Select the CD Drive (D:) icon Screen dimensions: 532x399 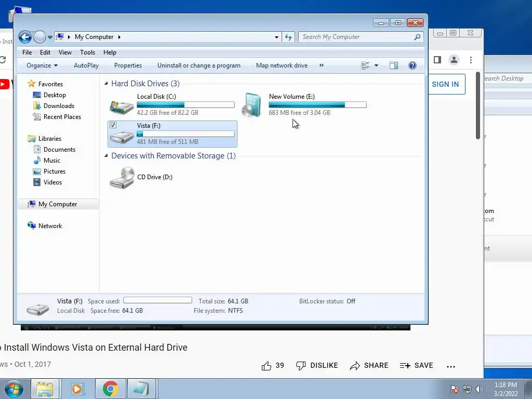point(122,178)
